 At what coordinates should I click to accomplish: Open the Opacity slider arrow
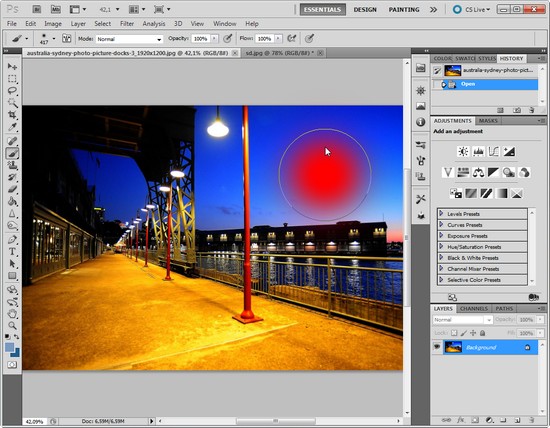(x=214, y=38)
